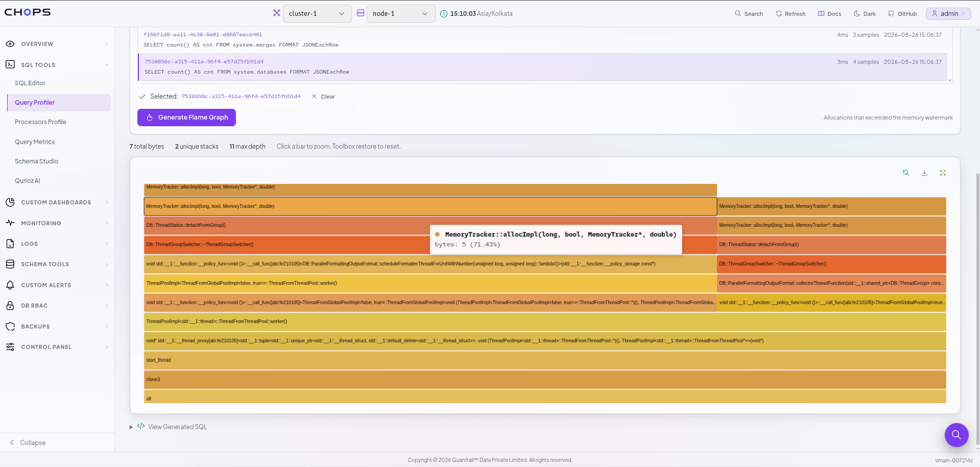
Task: Toggle Dark mode
Action: [865, 14]
